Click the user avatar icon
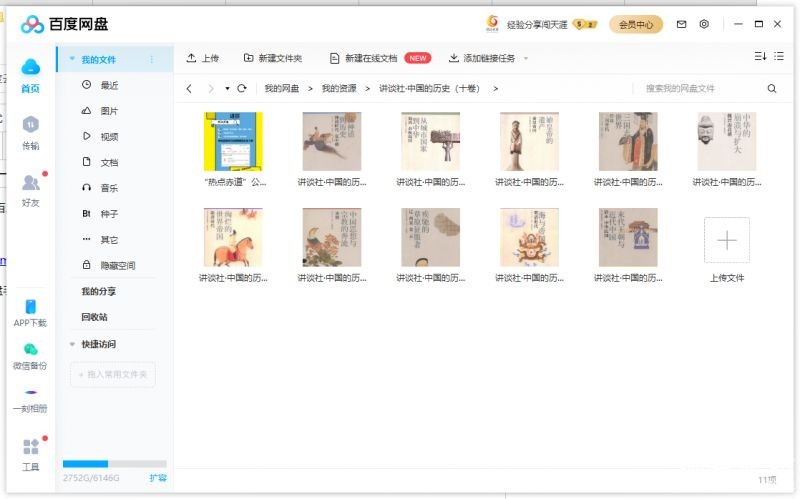The width and height of the screenshot is (800, 499). [x=492, y=23]
